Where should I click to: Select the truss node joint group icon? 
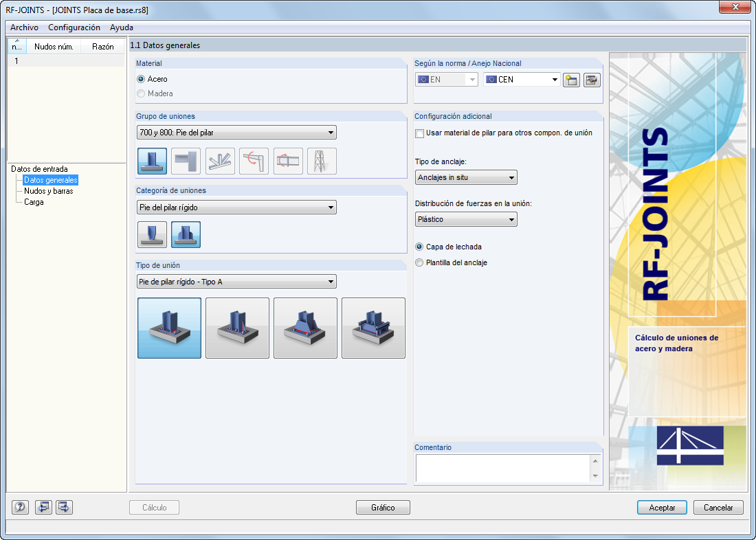[221, 161]
